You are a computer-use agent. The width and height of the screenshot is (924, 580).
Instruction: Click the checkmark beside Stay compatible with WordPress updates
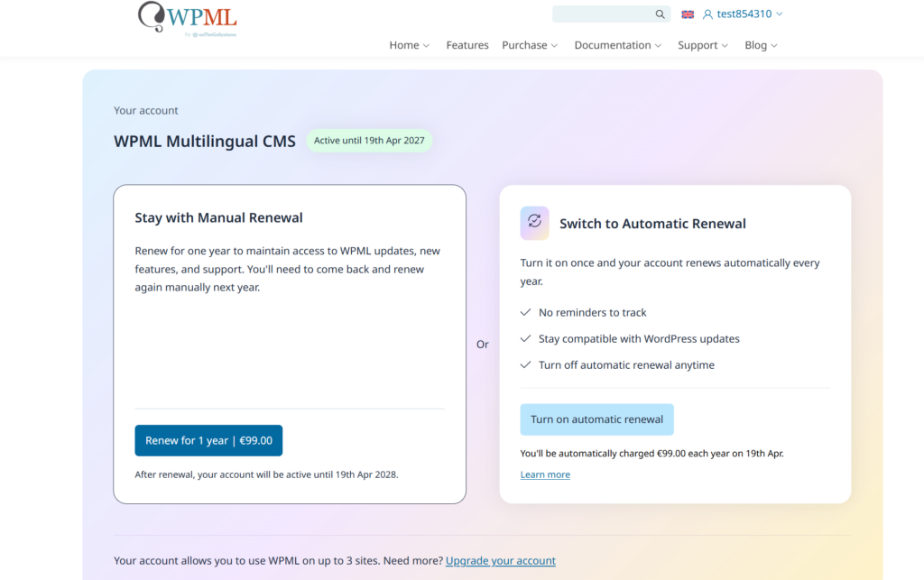[523, 338]
